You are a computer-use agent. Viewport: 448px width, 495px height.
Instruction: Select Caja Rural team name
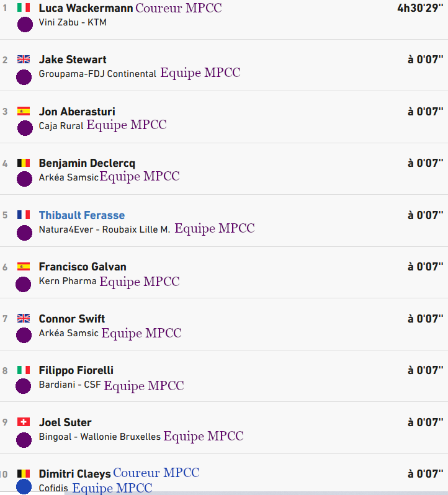(x=61, y=126)
